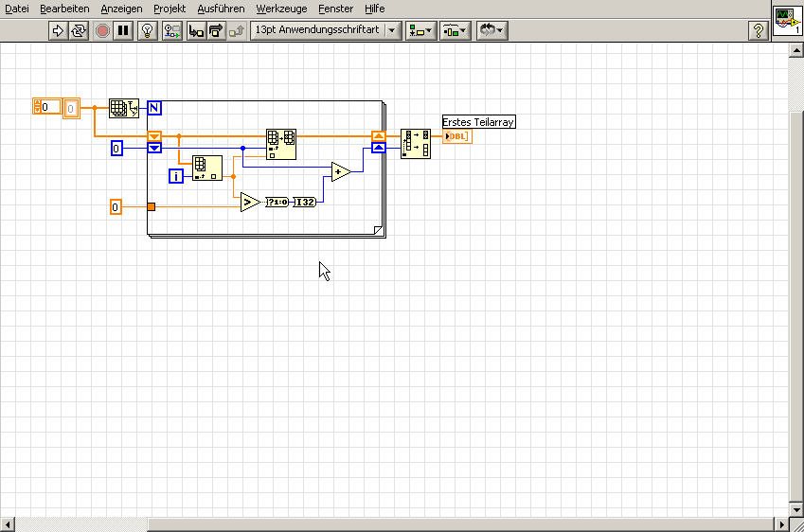Open the Reorder dropdown in the toolbar
The width and height of the screenshot is (804, 532).
[491, 30]
